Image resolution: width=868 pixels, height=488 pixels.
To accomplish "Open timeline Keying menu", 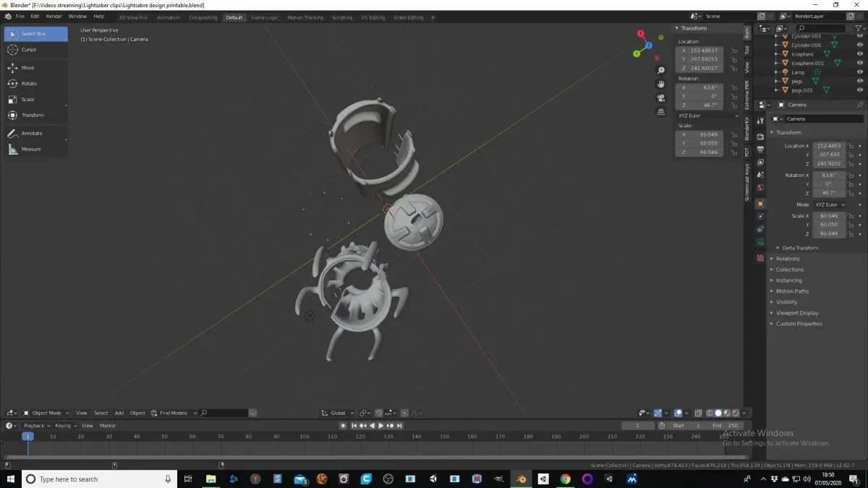I will tap(65, 426).
